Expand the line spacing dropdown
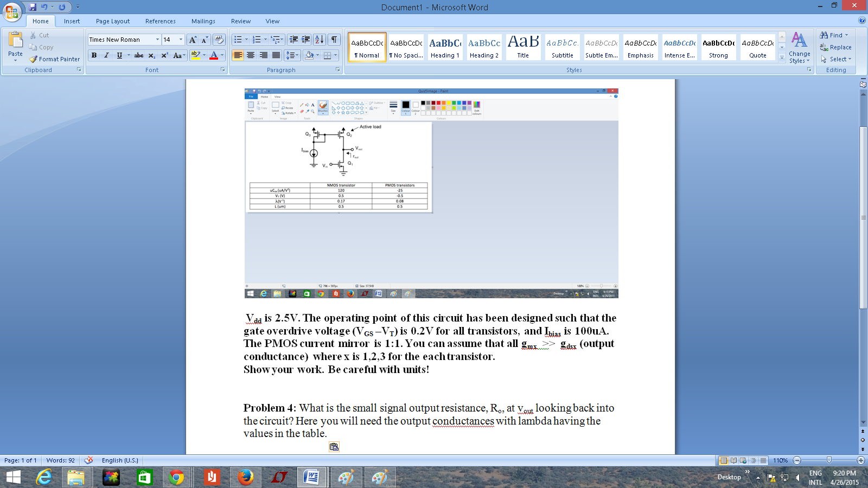 click(x=297, y=55)
